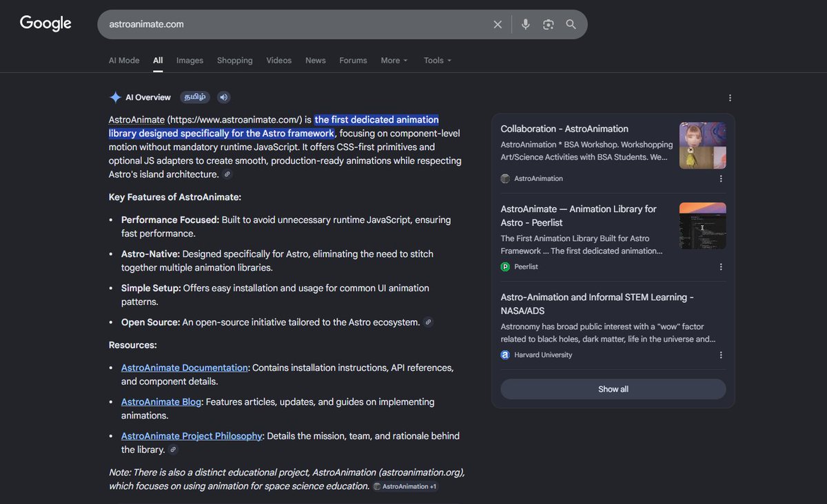This screenshot has width=827, height=504.
Task: Open the Videos tab
Action: [279, 61]
